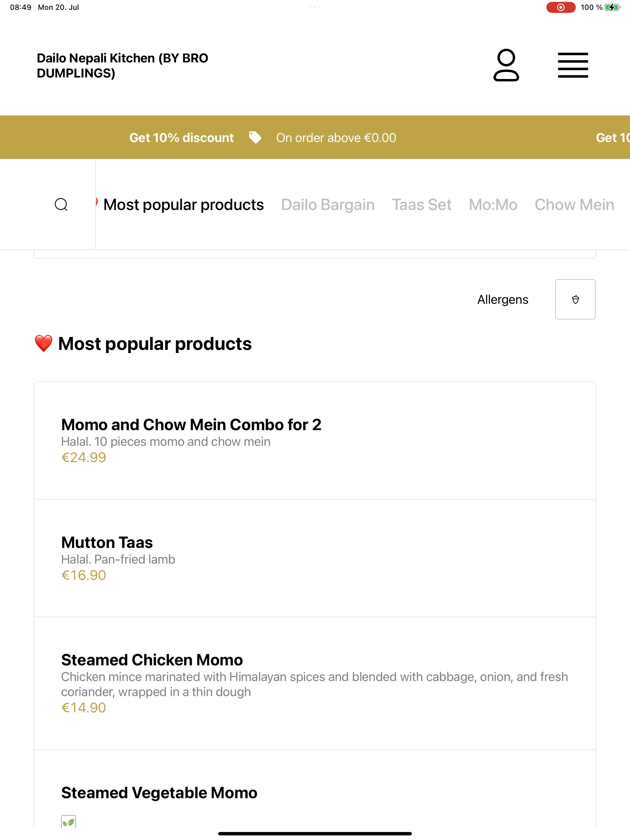This screenshot has width=630, height=840.
Task: Tap the €24.99 price
Action: click(84, 457)
